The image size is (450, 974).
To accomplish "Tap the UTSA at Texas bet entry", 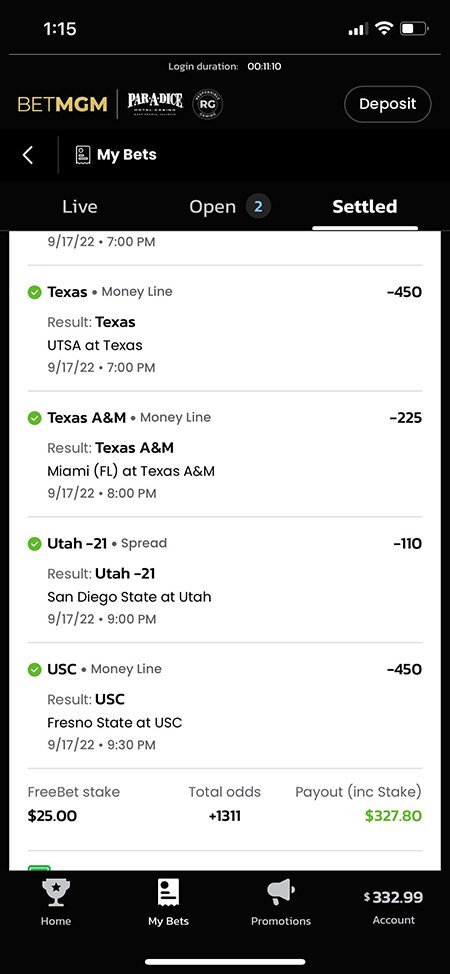I will tap(225, 329).
